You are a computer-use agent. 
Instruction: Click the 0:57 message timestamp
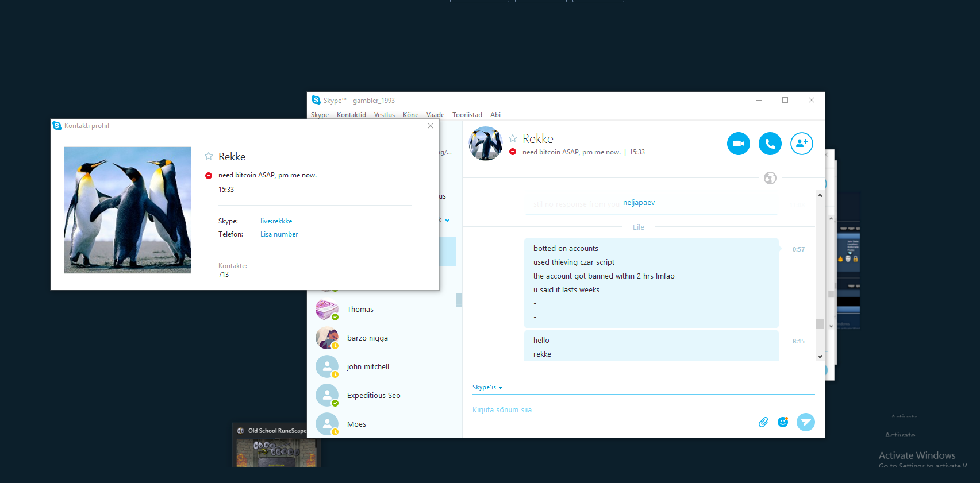(798, 249)
